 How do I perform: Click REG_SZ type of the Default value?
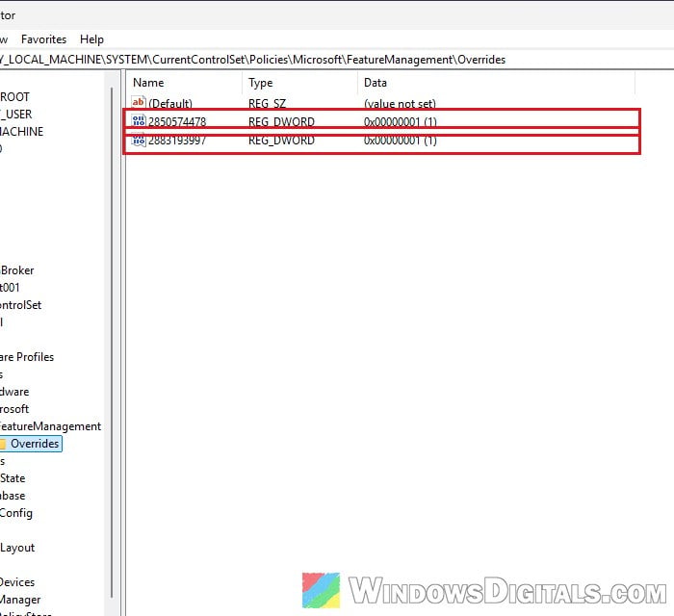tap(267, 103)
